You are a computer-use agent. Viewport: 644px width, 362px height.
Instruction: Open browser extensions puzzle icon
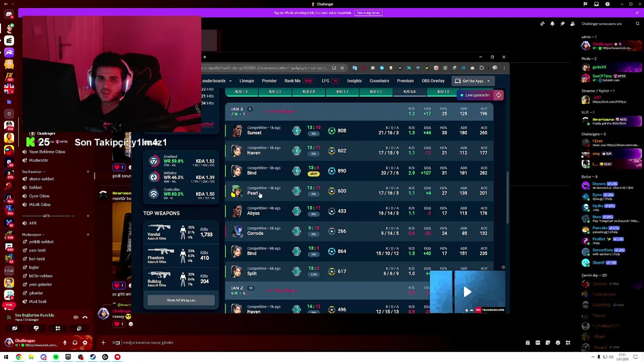pos(481,68)
